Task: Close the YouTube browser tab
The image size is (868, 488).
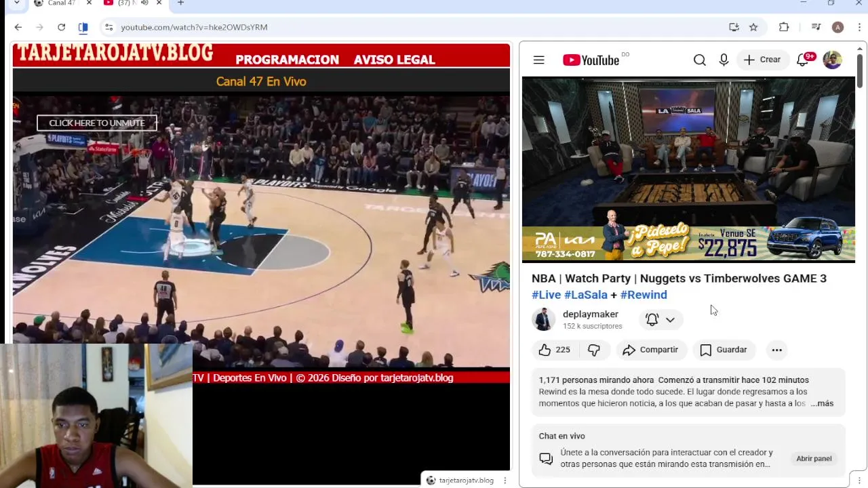Action: 159,3
